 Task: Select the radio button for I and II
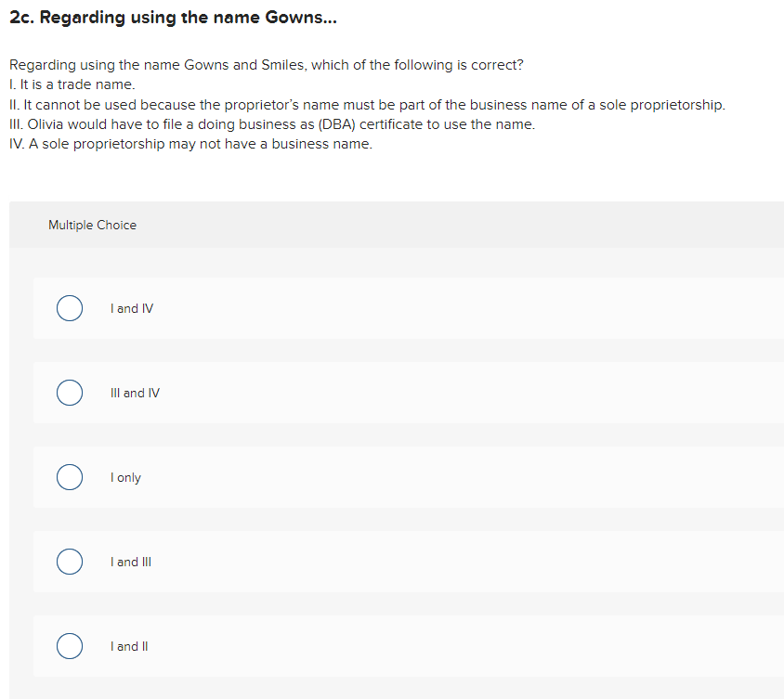coord(69,645)
